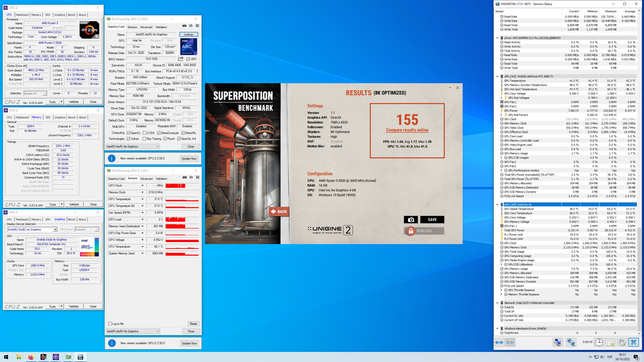Image resolution: width=644 pixels, height=362 pixels.
Task: Collapse GPU [#1] NVIDIA GeForce RTX 3080 Ti group
Action: click(x=497, y=76)
